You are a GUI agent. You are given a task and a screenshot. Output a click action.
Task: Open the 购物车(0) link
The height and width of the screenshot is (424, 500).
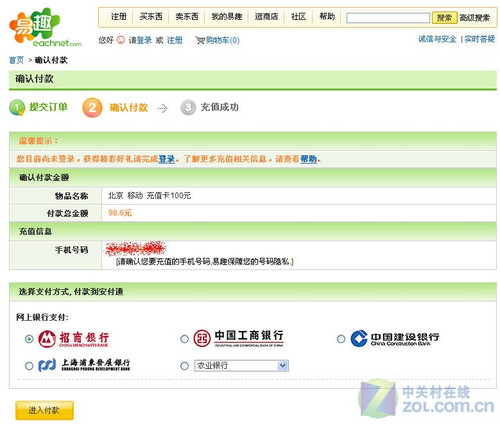point(223,40)
